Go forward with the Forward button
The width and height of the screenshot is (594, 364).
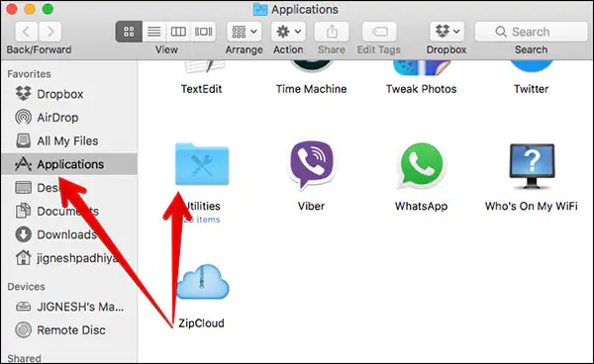point(50,32)
